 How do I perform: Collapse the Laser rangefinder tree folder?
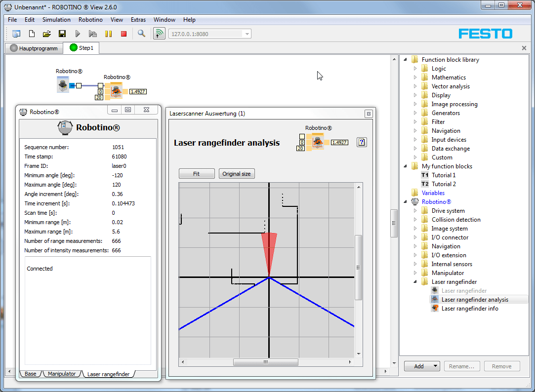[x=415, y=282]
